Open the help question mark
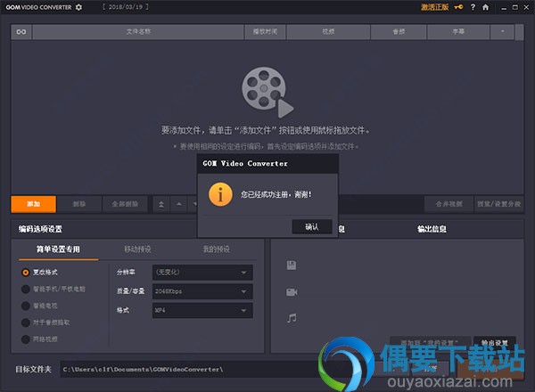The height and width of the screenshot is (392, 535). click(x=473, y=7)
